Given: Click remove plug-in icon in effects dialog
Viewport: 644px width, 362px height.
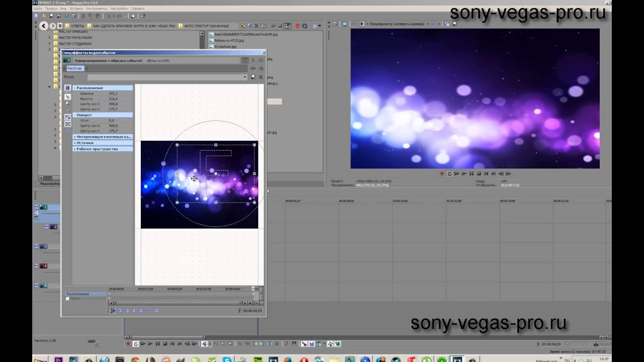Looking at the screenshot, I should (261, 68).
